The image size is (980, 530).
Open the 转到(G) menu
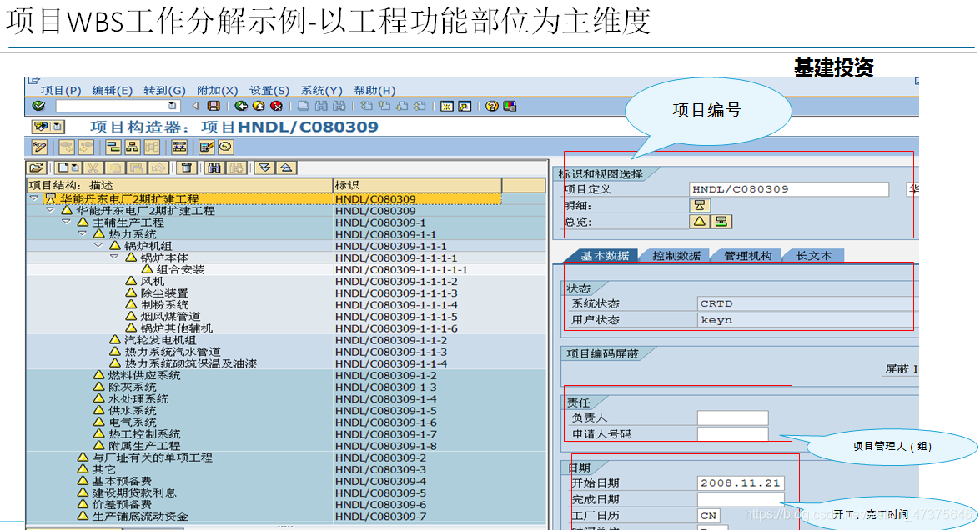pos(164,91)
